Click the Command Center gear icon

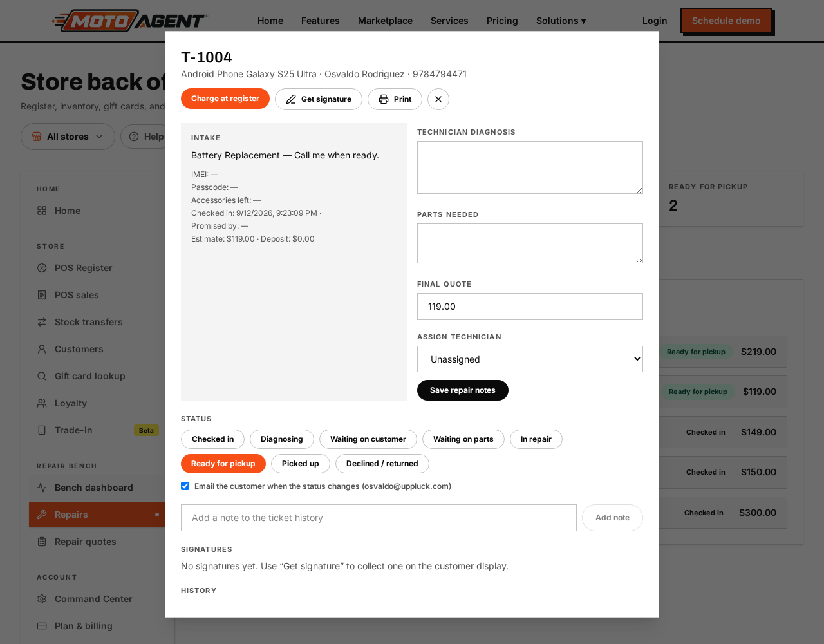[x=42, y=599]
